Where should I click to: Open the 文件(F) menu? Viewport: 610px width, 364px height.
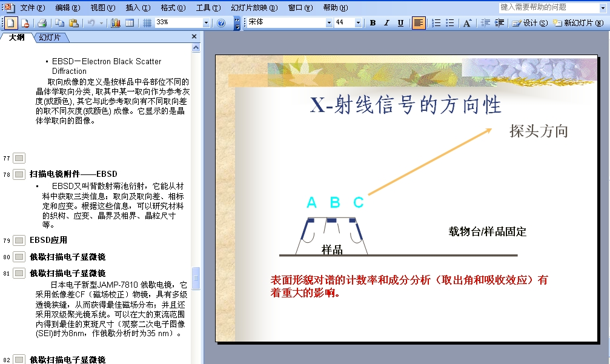coord(32,8)
